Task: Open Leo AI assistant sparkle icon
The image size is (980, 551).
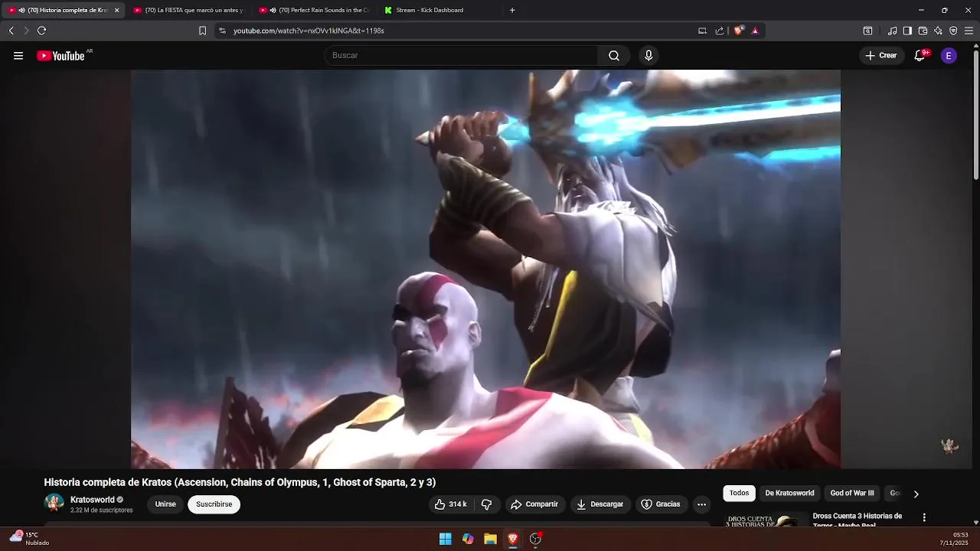Action: pos(938,31)
